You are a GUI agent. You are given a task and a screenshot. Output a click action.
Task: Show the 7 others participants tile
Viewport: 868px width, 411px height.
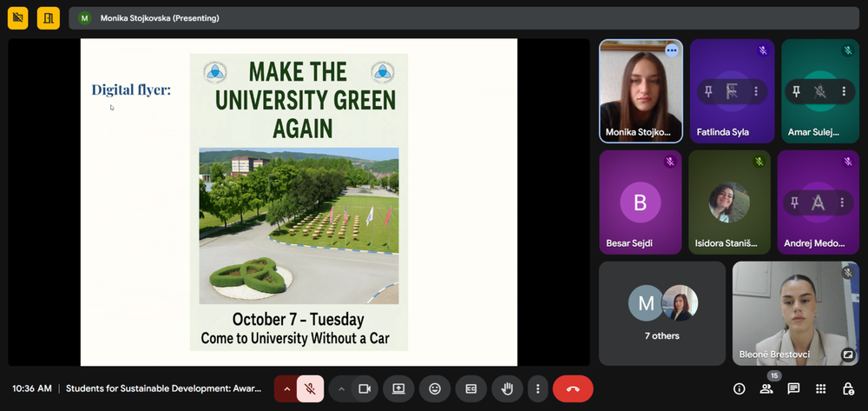(661, 313)
